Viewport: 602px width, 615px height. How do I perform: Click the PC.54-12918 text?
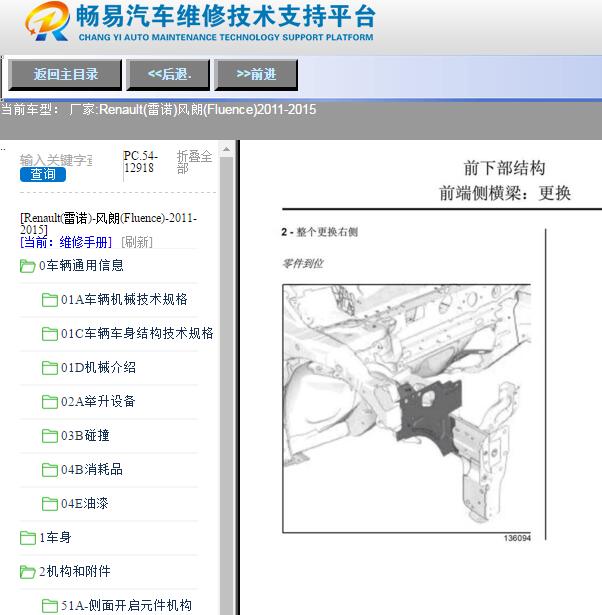point(140,162)
